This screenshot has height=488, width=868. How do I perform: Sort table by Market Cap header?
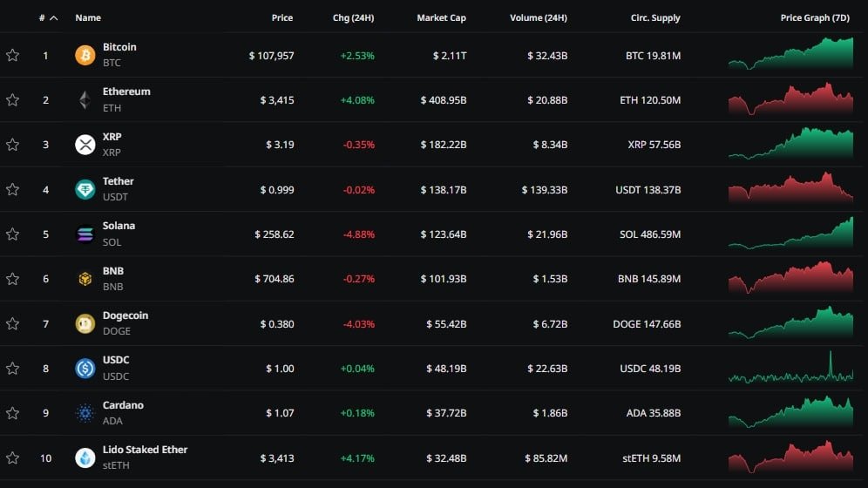pyautogui.click(x=441, y=17)
